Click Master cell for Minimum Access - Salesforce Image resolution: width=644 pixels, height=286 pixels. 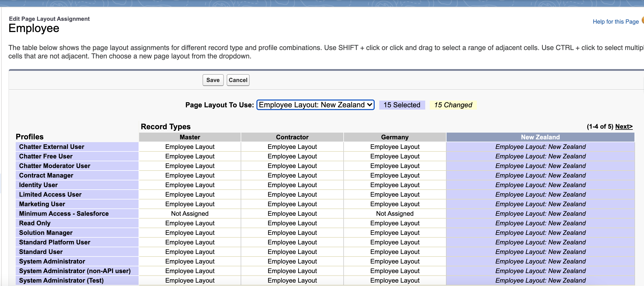pos(190,214)
